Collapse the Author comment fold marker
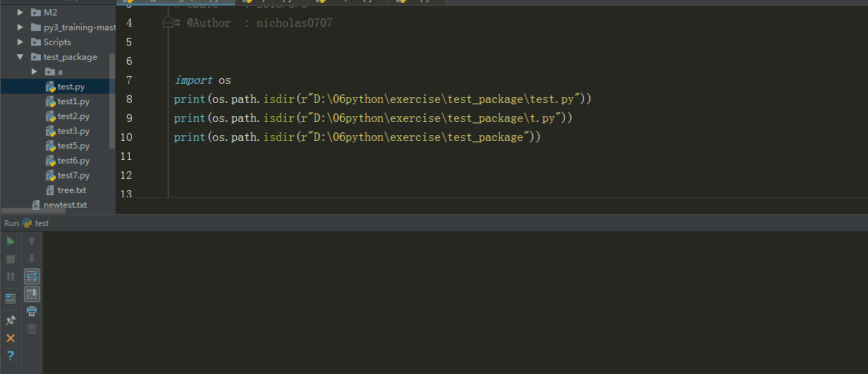This screenshot has width=868, height=374. pyautogui.click(x=168, y=23)
